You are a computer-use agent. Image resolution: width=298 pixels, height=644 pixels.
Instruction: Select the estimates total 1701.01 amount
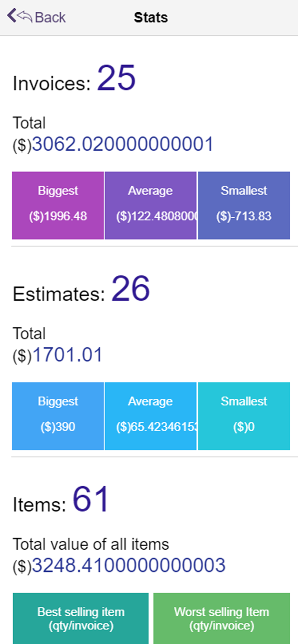pos(67,355)
